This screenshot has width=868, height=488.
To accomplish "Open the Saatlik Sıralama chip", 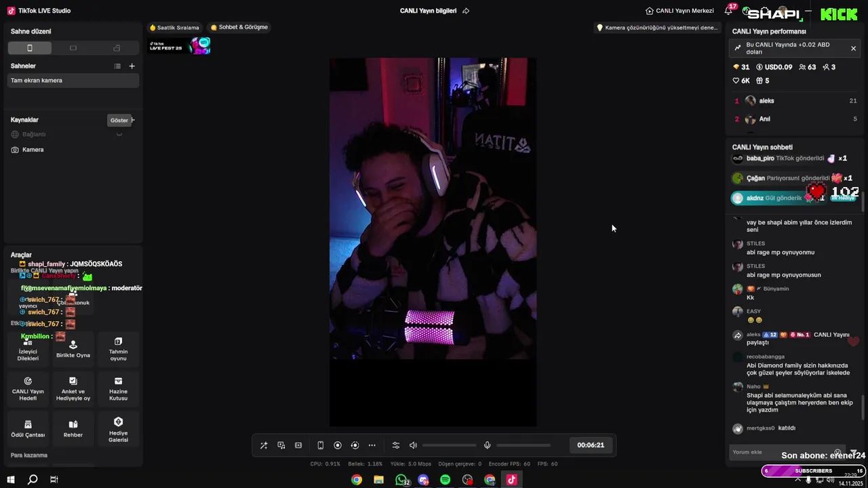I will click(174, 28).
